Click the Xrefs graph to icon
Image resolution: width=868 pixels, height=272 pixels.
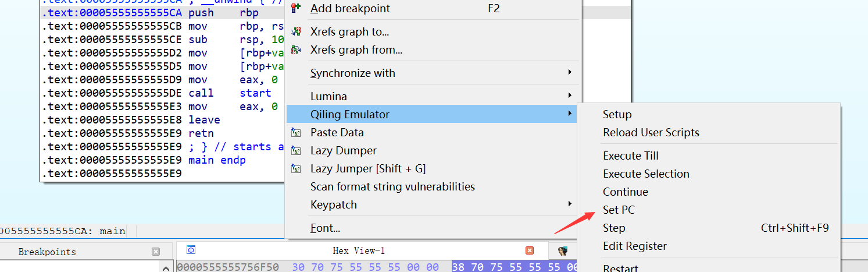point(297,31)
